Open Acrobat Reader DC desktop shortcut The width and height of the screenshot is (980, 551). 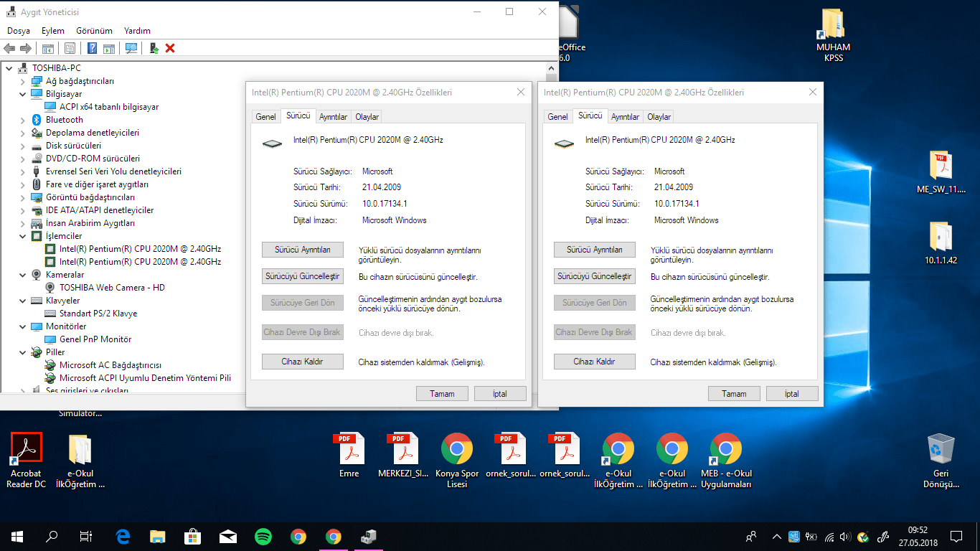(x=27, y=461)
